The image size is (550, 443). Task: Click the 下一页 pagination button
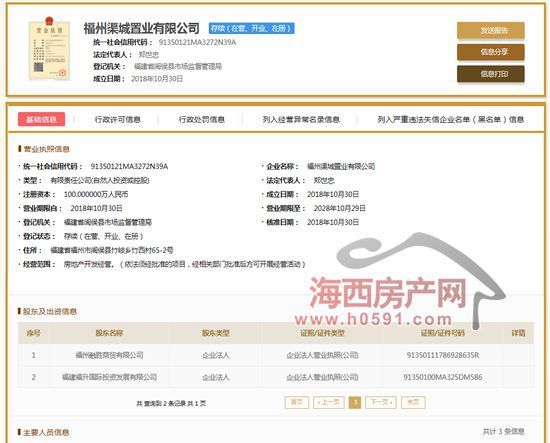(381, 402)
